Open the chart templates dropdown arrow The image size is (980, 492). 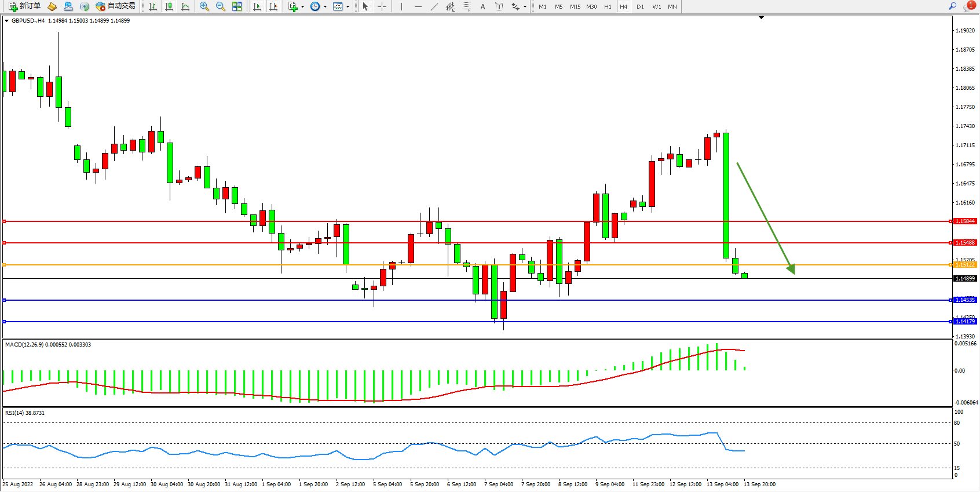point(348,7)
